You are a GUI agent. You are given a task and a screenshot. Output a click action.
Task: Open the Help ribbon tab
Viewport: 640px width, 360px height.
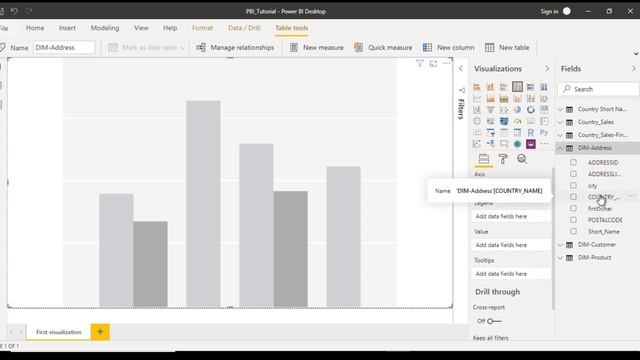[x=170, y=28]
